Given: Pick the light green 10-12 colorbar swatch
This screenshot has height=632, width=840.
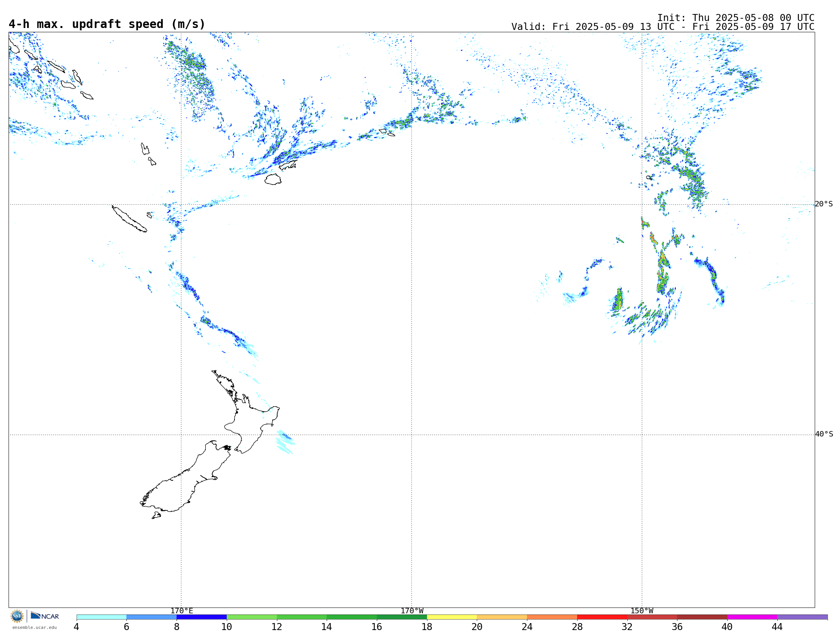Looking at the screenshot, I should tap(252, 617).
